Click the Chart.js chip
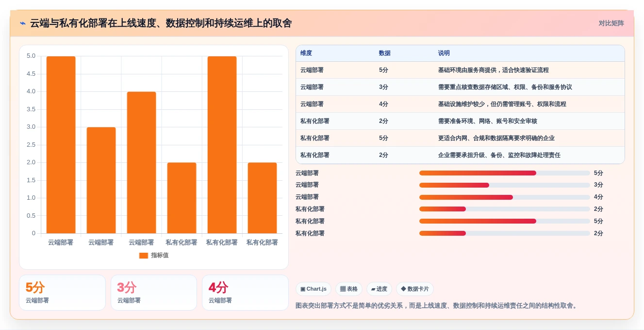 coord(314,289)
